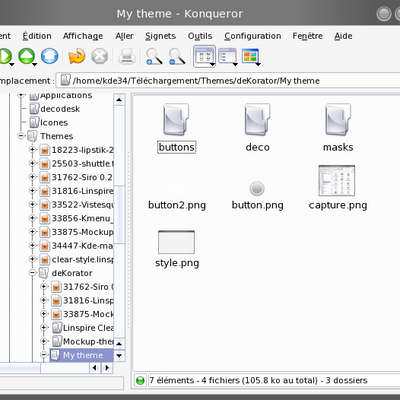Image resolution: width=400 pixels, height=400 pixels.
Task: Select the tree list view mode button
Action: click(227, 56)
